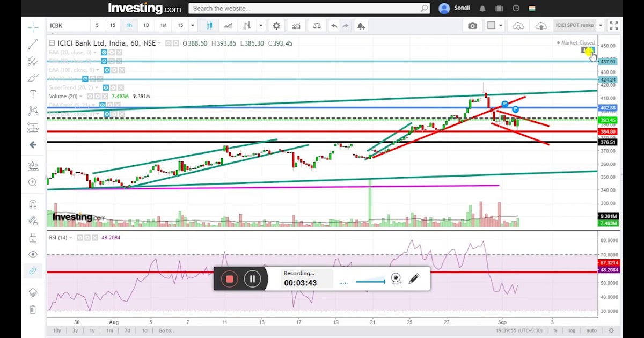The width and height of the screenshot is (644, 338).
Task: Toggle hide all drawings eye icon
Action: (x=33, y=254)
